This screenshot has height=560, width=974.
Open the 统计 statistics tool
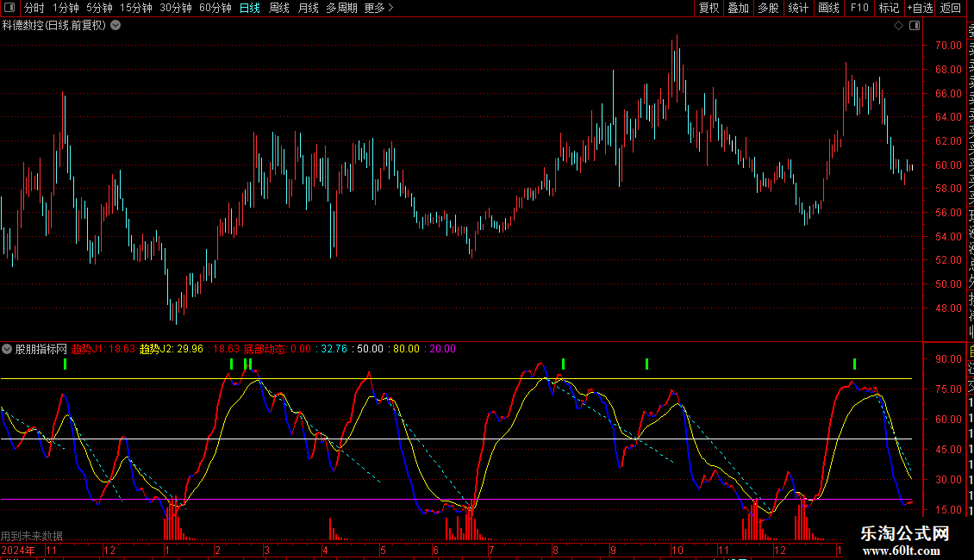click(x=798, y=8)
